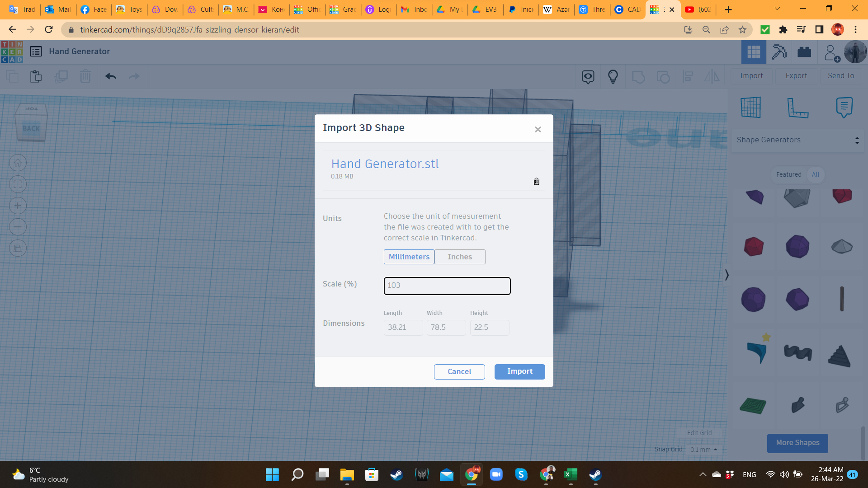Screen dimensions: 868x488
Task: Select Inches as the unit
Action: pyautogui.click(x=460, y=257)
